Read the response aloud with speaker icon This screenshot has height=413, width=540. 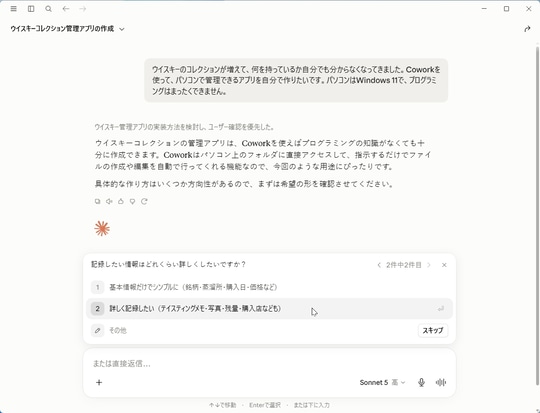109,201
